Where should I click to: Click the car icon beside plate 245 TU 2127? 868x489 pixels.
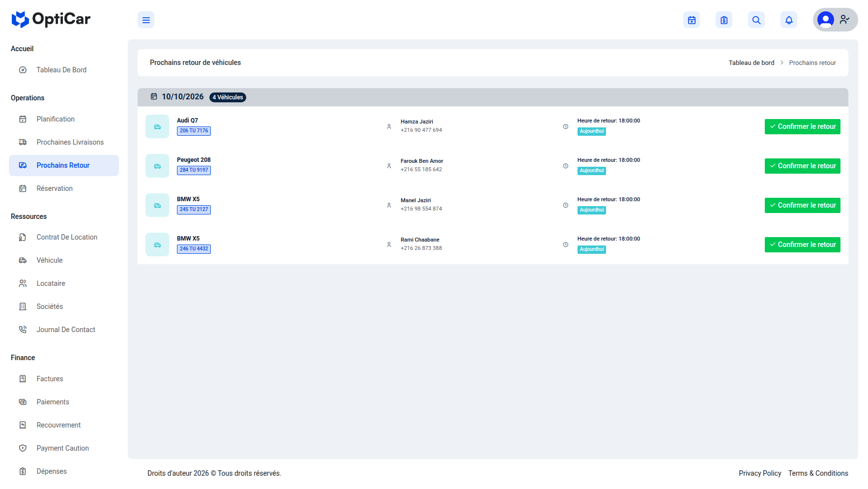[157, 206]
